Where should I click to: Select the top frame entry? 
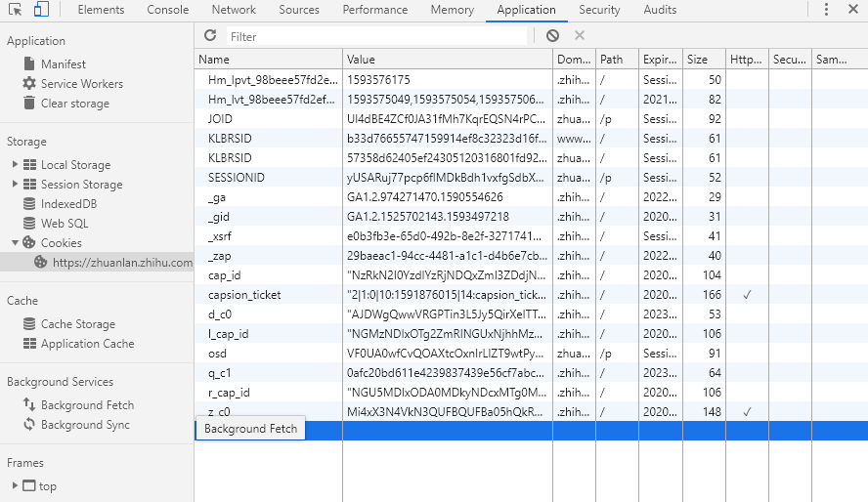tap(47, 486)
